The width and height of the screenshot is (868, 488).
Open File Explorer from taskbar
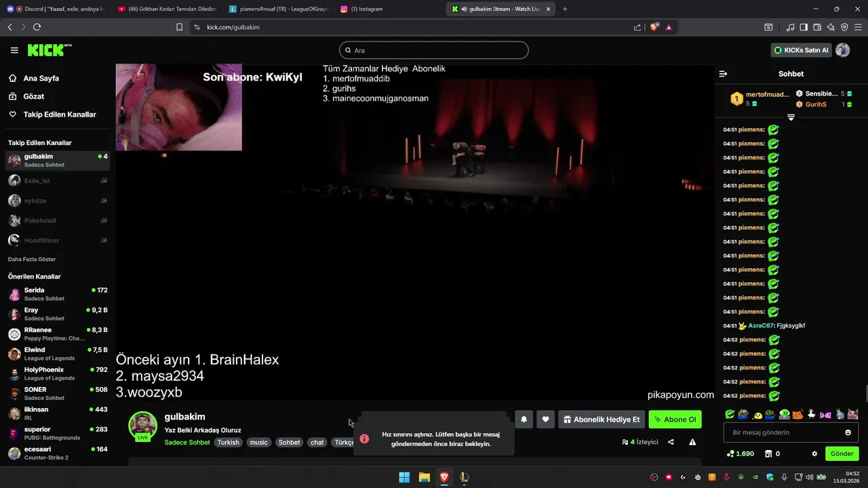[424, 477]
